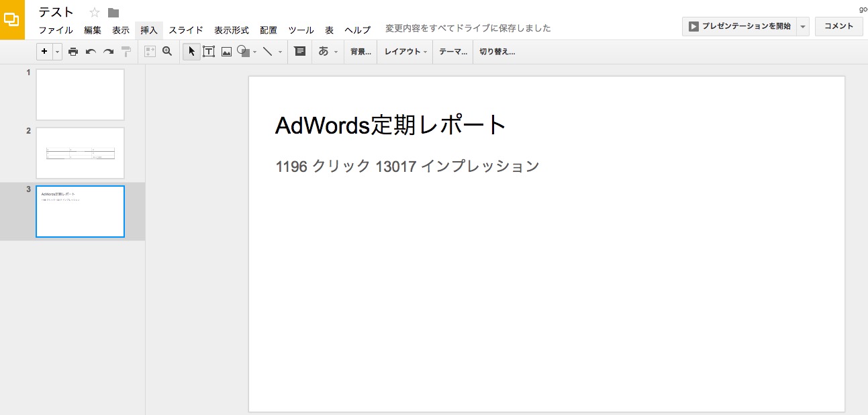868x415 pixels.
Task: Click the 背景... button
Action: pos(360,51)
